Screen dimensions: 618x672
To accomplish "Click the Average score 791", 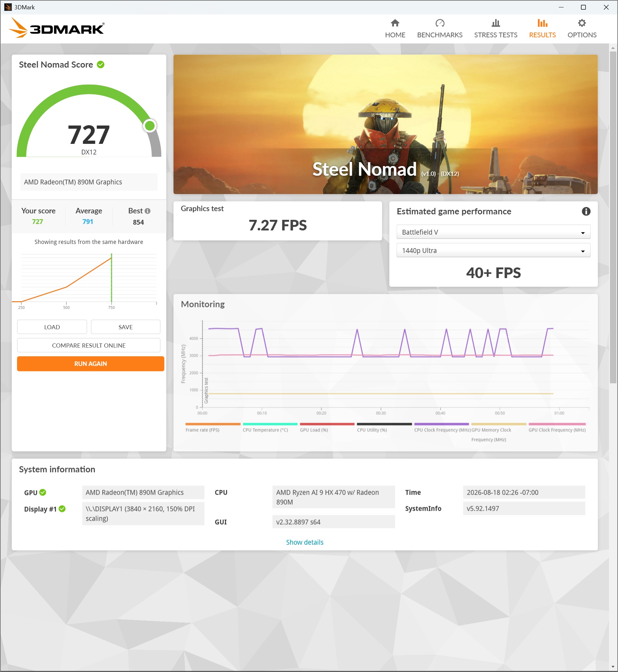I will 88,222.
